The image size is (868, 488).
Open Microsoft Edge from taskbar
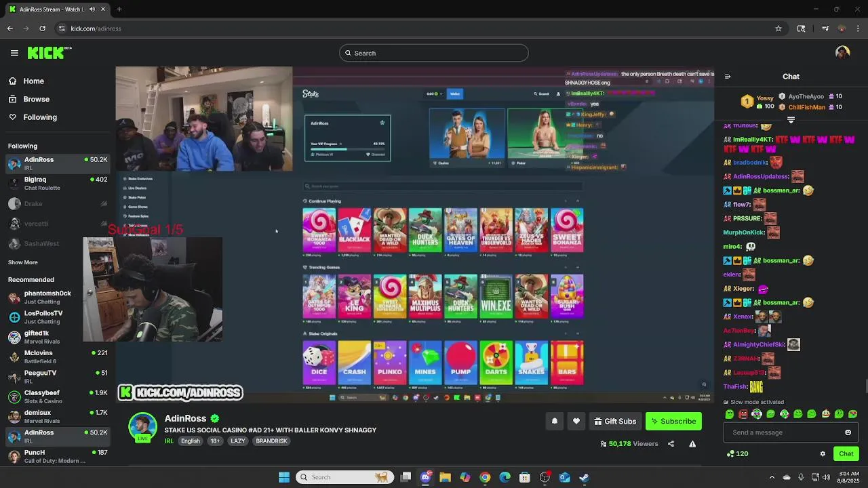pos(505,477)
